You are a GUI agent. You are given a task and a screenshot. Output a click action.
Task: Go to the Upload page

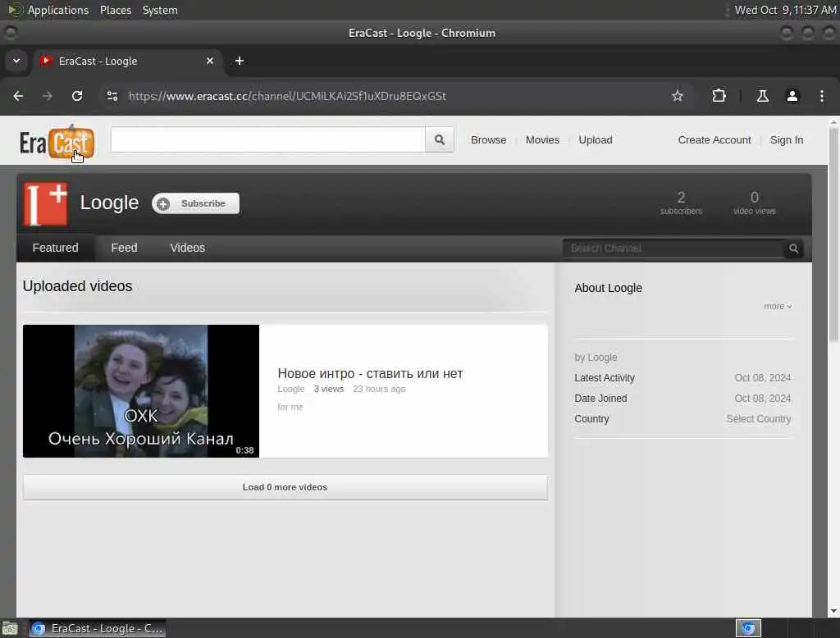(x=596, y=139)
